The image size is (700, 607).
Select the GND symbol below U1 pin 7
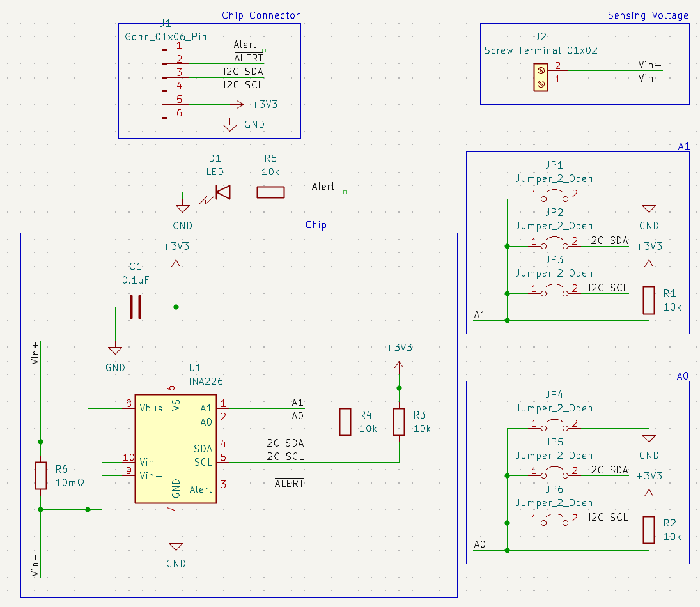[x=176, y=547]
